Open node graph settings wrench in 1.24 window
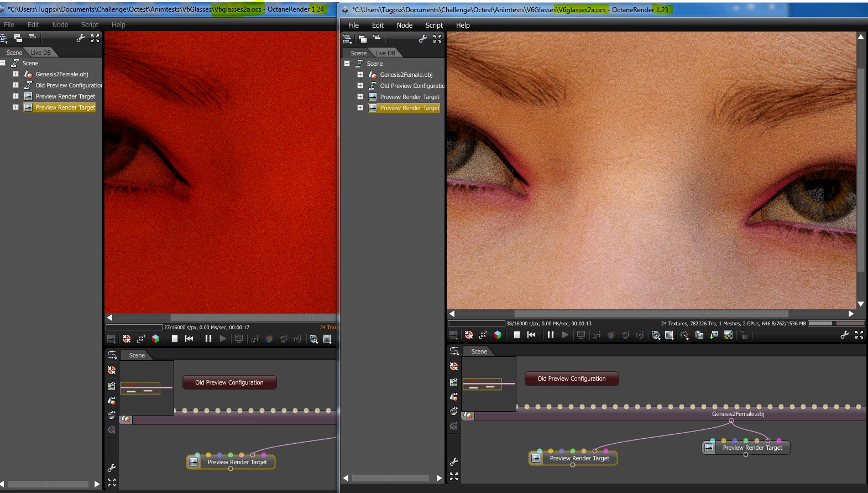868x493 pixels. pos(112,468)
